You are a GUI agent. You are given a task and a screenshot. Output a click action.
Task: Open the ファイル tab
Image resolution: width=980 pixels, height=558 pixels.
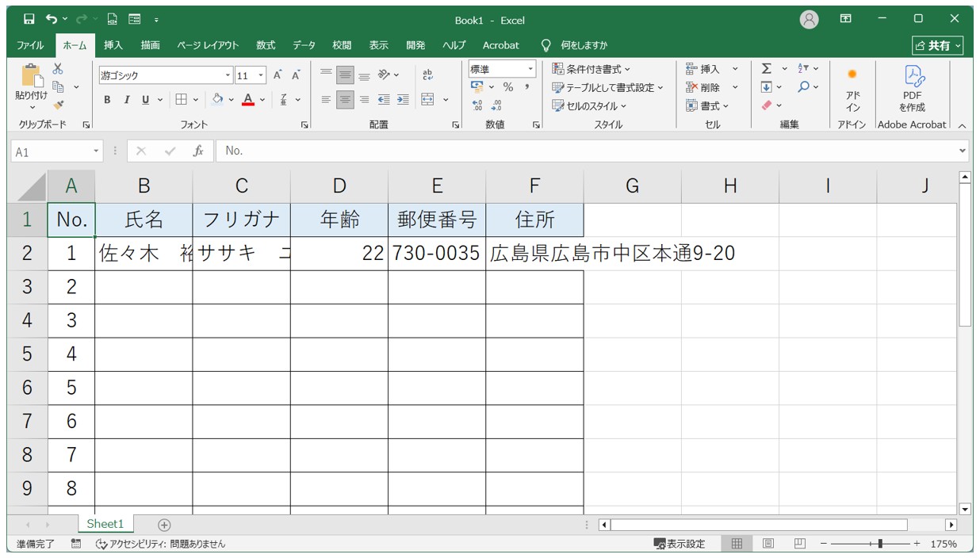tap(30, 45)
